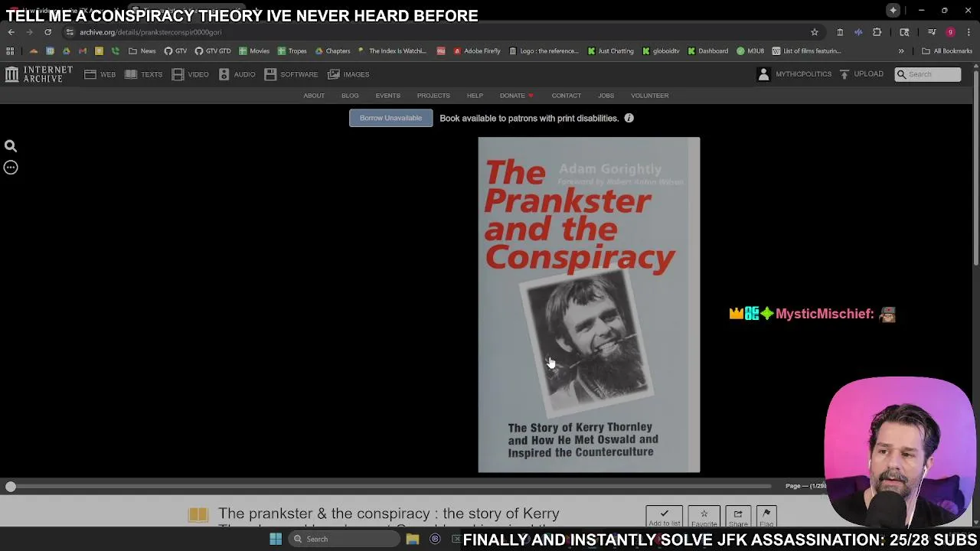
Task: Open the Google Drive bookmark icon
Action: tap(66, 51)
